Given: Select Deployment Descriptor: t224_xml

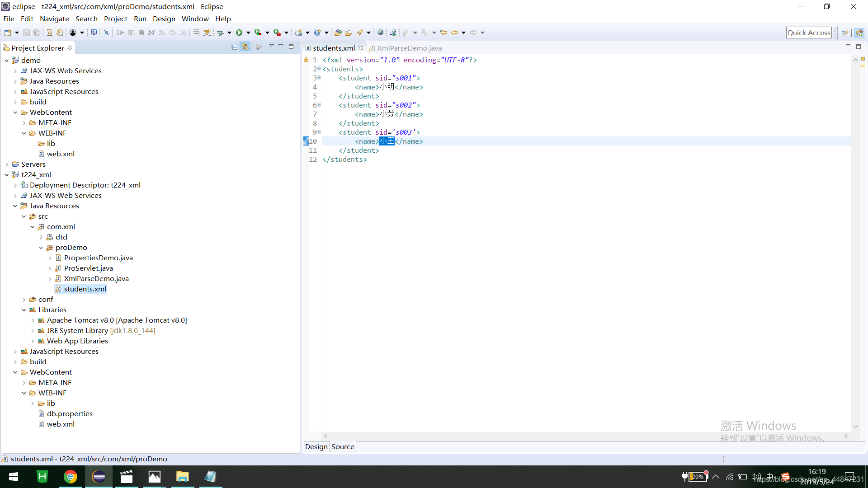Looking at the screenshot, I should click(x=85, y=185).
